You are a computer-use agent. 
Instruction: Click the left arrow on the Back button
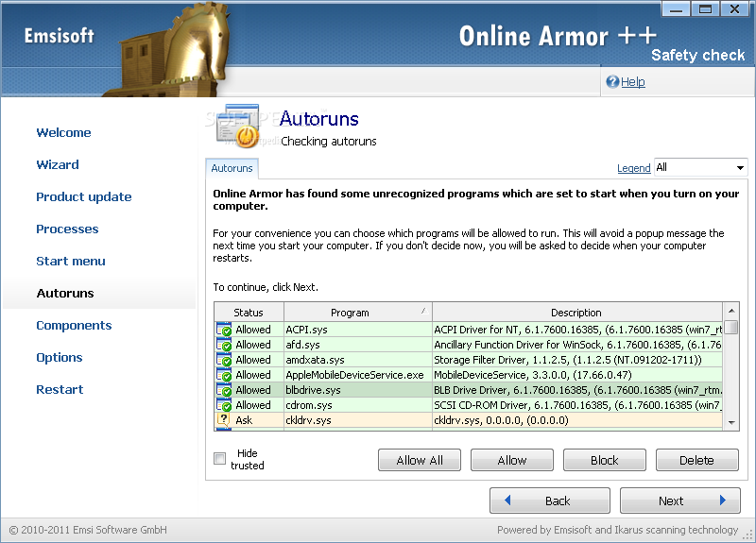(507, 501)
